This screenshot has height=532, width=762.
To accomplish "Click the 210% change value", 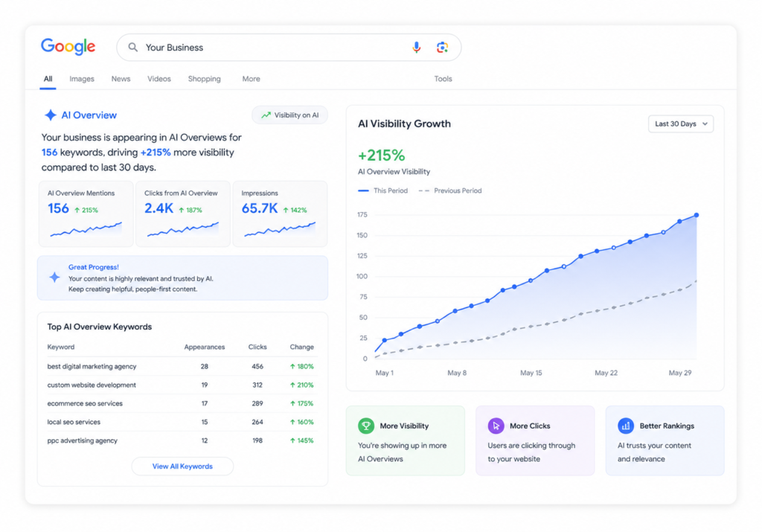I will pos(301,385).
